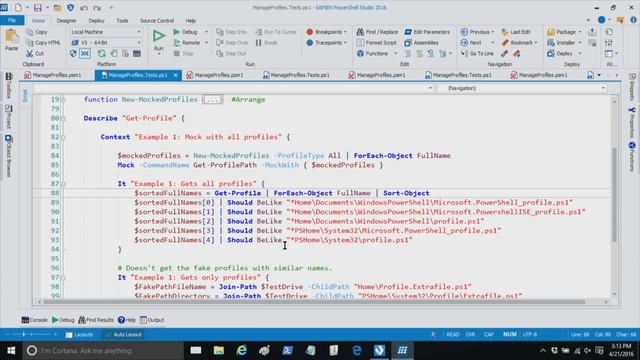
Task: Open the Windows Start menu
Action: [11, 351]
